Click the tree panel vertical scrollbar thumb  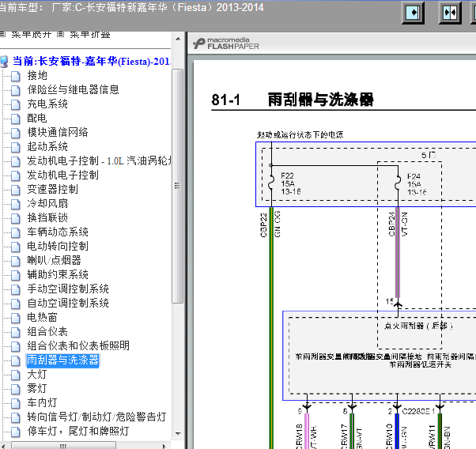(x=178, y=186)
